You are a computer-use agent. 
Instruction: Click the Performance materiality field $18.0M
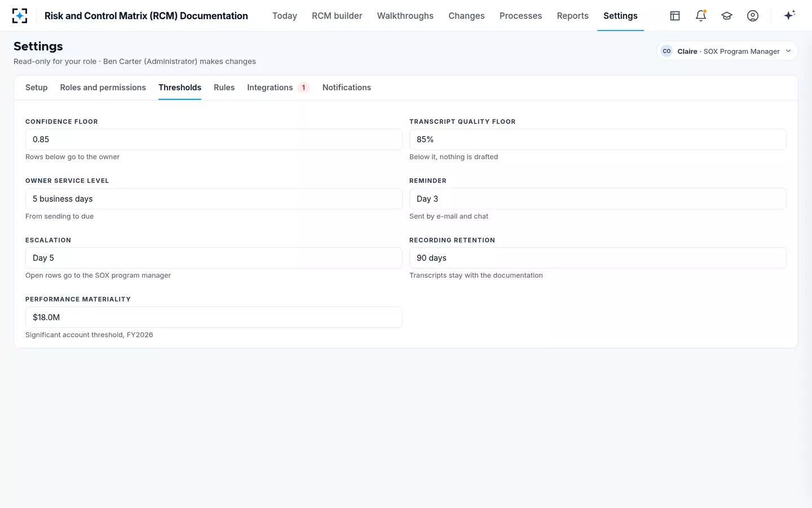click(x=214, y=317)
